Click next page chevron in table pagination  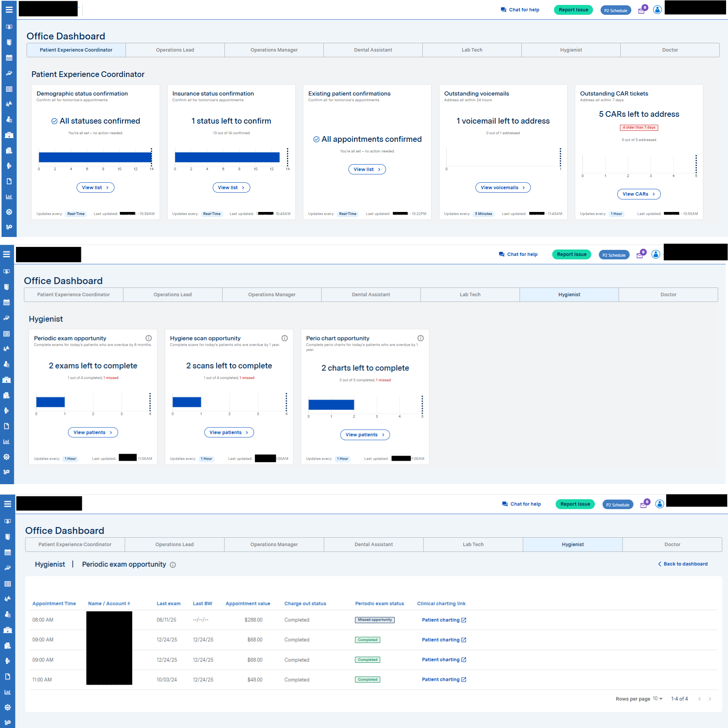click(710, 699)
